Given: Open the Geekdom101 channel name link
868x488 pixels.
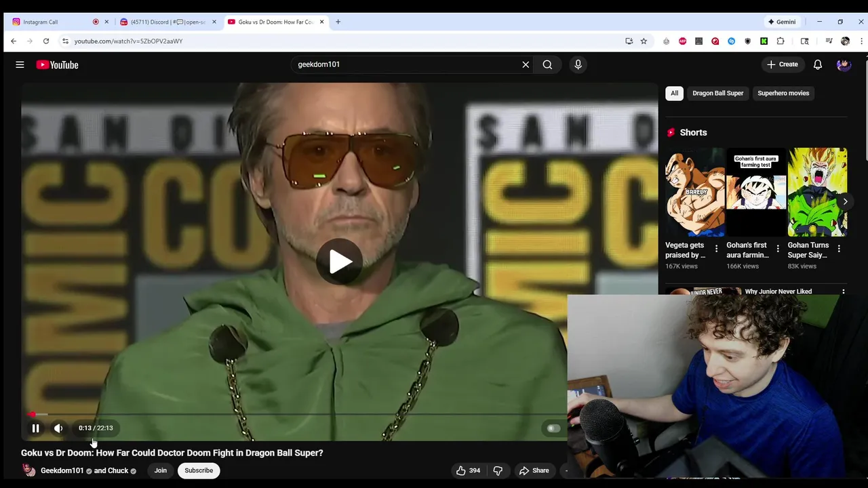Looking at the screenshot, I should click(62, 470).
